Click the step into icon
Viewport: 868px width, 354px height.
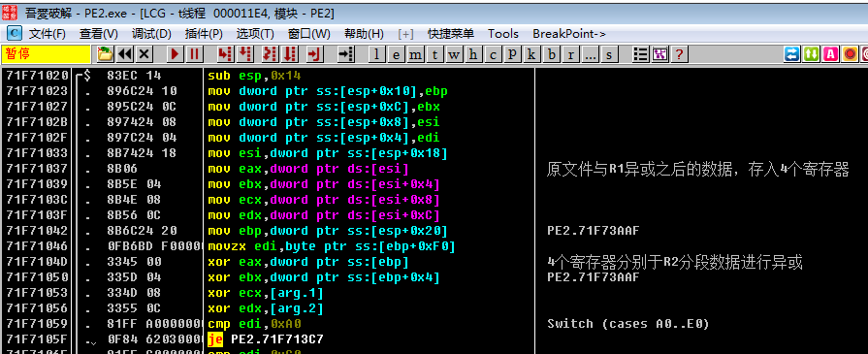click(225, 53)
